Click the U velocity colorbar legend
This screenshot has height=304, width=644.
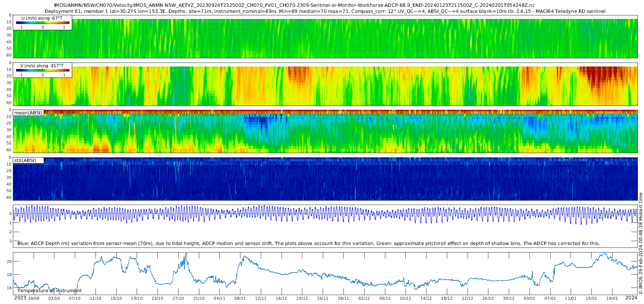click(x=43, y=23)
